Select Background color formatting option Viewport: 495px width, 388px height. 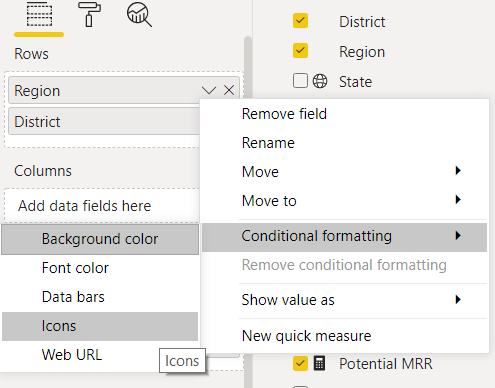pyautogui.click(x=100, y=239)
